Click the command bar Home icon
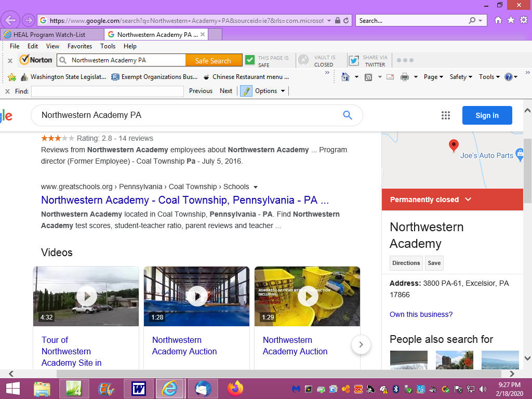 pyautogui.click(x=345, y=77)
